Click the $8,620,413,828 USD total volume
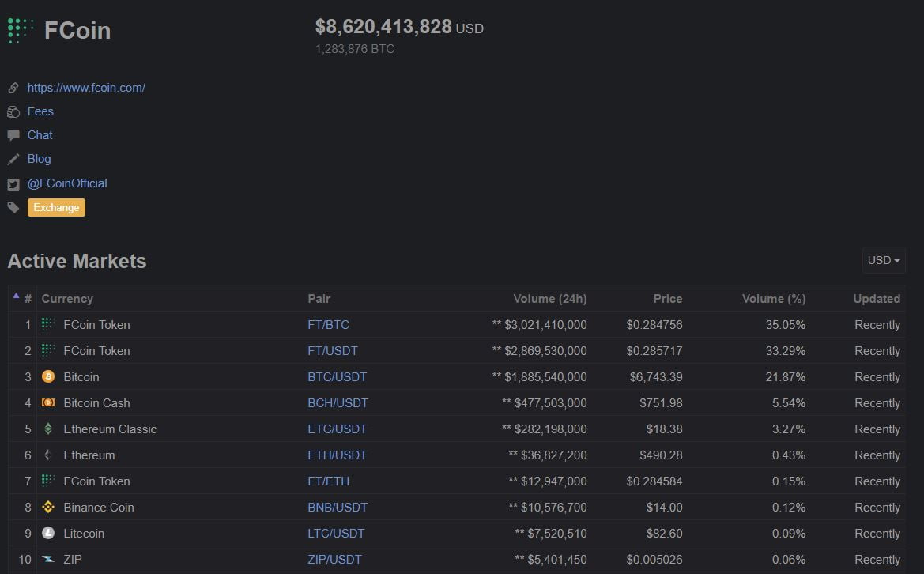 click(x=399, y=27)
